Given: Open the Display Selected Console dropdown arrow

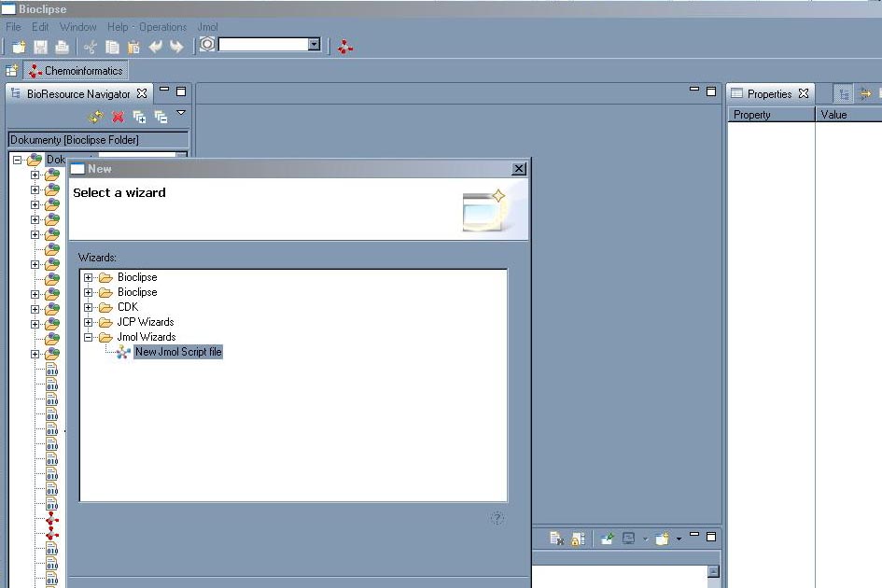Looking at the screenshot, I should [645, 539].
